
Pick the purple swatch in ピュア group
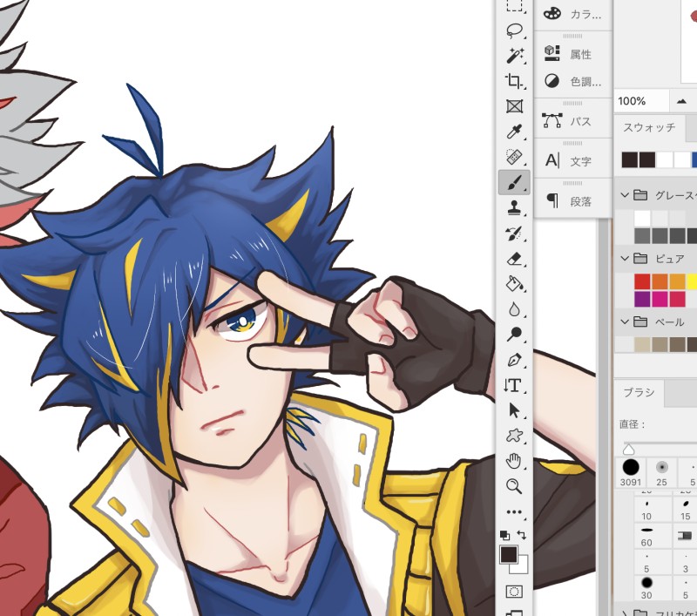click(642, 299)
